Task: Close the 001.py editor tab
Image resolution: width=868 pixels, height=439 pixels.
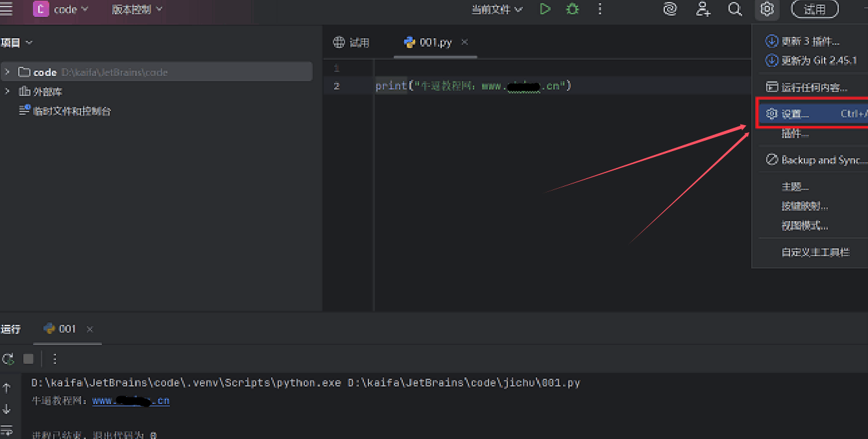Action: click(464, 42)
